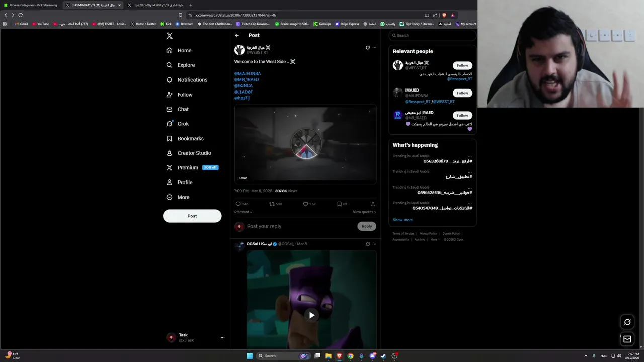Open the sidebar Follow people item
This screenshot has width=644, height=362.
[180, 95]
